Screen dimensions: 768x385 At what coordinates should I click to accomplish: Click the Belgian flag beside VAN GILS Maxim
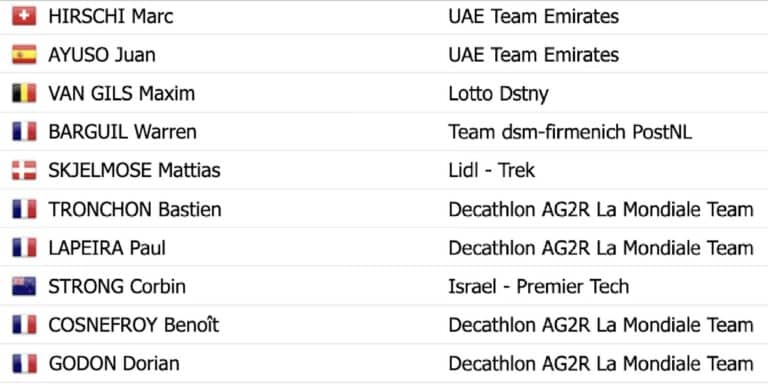(24, 93)
